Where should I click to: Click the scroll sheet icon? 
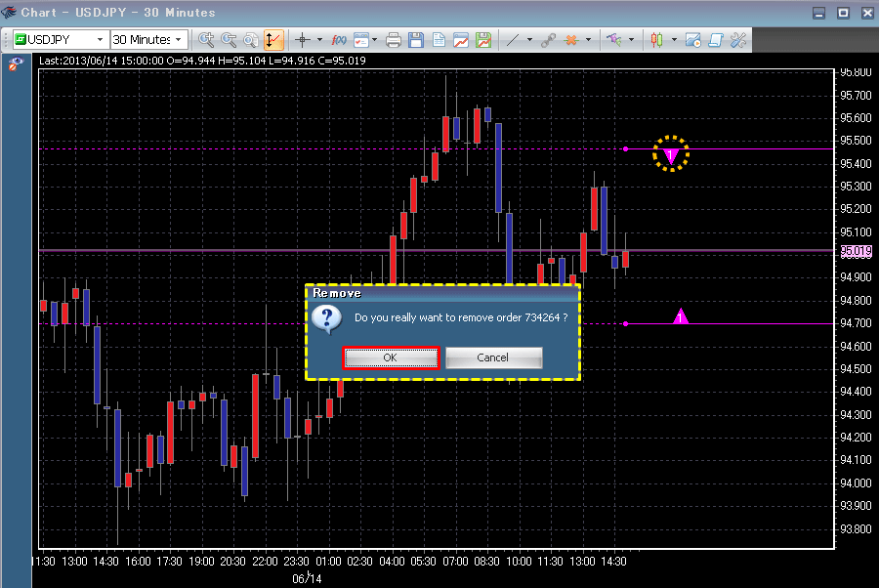tap(716, 40)
